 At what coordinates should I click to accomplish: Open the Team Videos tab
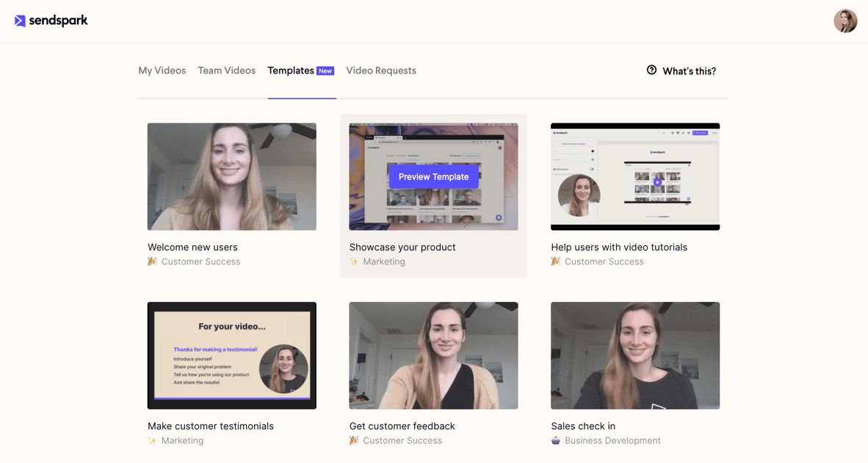226,70
